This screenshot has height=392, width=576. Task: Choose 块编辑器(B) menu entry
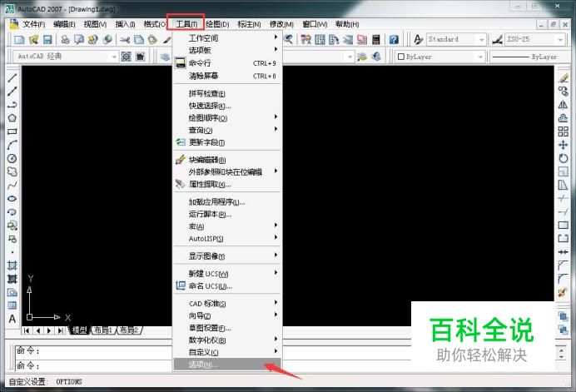point(226,160)
